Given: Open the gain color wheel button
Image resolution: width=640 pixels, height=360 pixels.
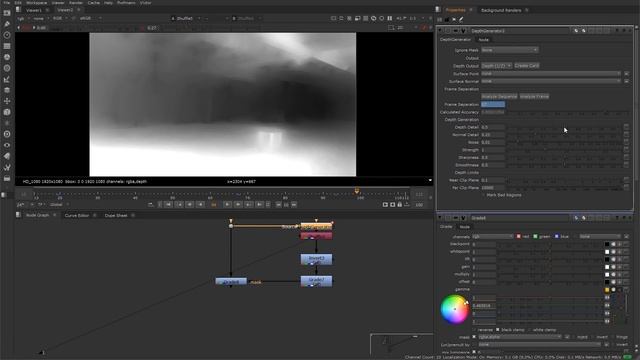Looking at the screenshot, I should [x=613, y=267].
